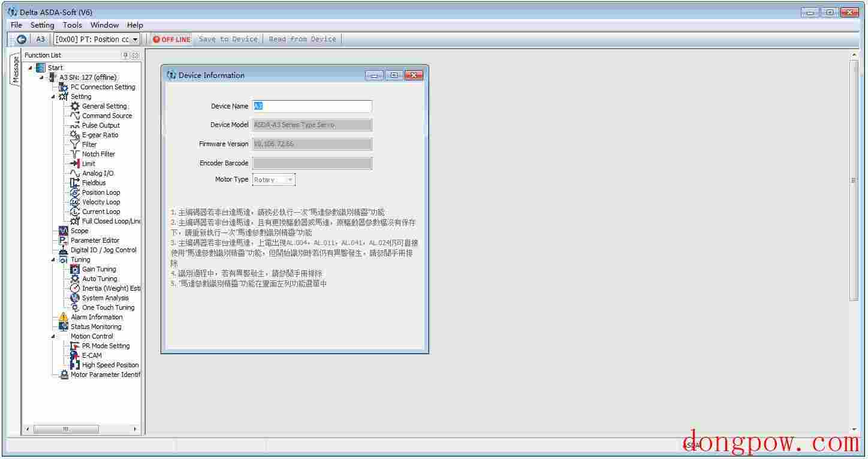Open the Analog I/O sine icon
The width and height of the screenshot is (868, 459).
(x=75, y=173)
